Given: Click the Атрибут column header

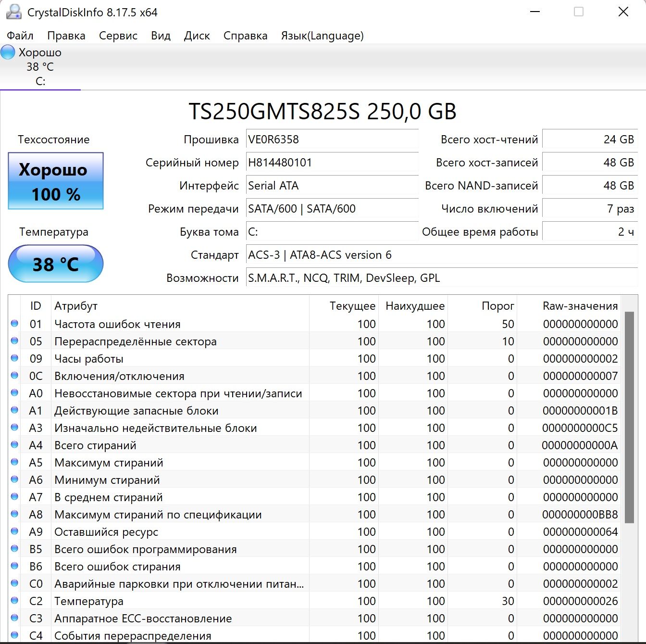Looking at the screenshot, I should coord(180,306).
